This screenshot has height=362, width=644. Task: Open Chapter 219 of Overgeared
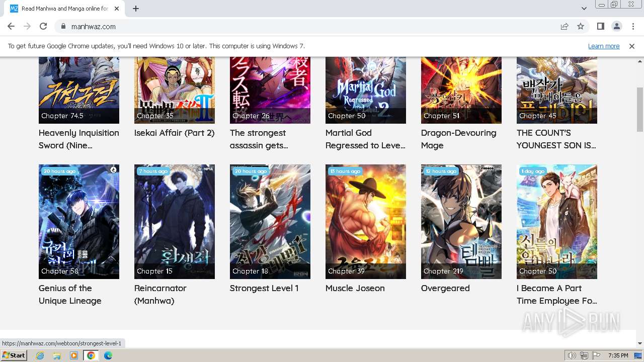tap(443, 271)
